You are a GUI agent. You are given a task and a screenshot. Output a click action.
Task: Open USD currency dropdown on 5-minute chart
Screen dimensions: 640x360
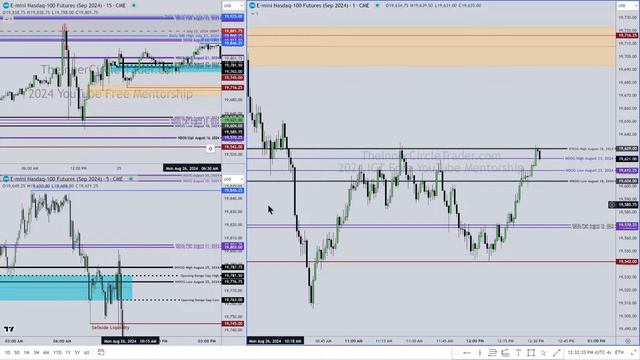point(233,179)
